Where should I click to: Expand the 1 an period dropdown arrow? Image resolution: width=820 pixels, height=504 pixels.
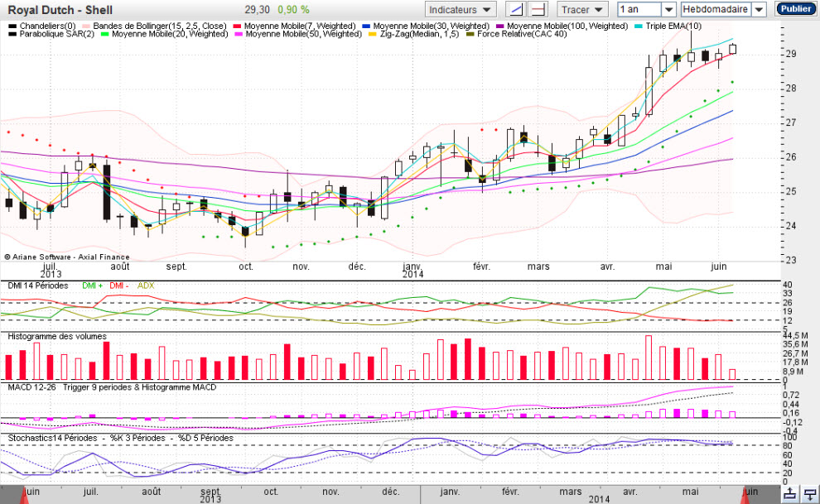[668, 9]
